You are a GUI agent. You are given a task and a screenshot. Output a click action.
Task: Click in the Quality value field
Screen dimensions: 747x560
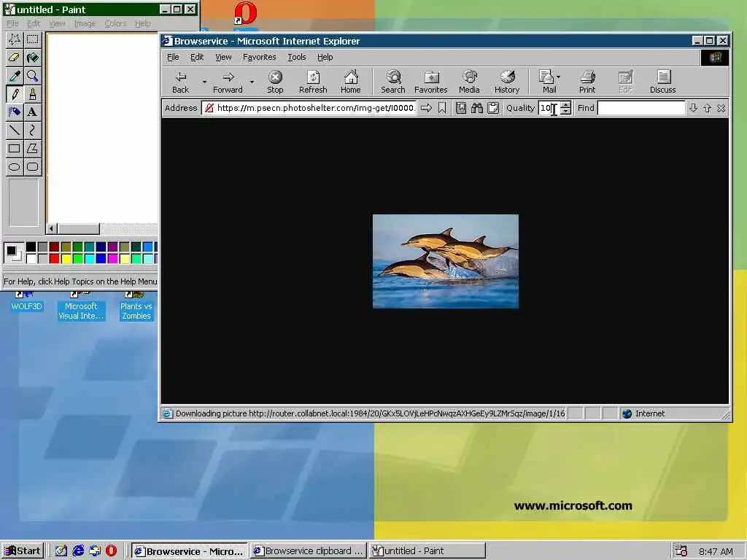549,108
